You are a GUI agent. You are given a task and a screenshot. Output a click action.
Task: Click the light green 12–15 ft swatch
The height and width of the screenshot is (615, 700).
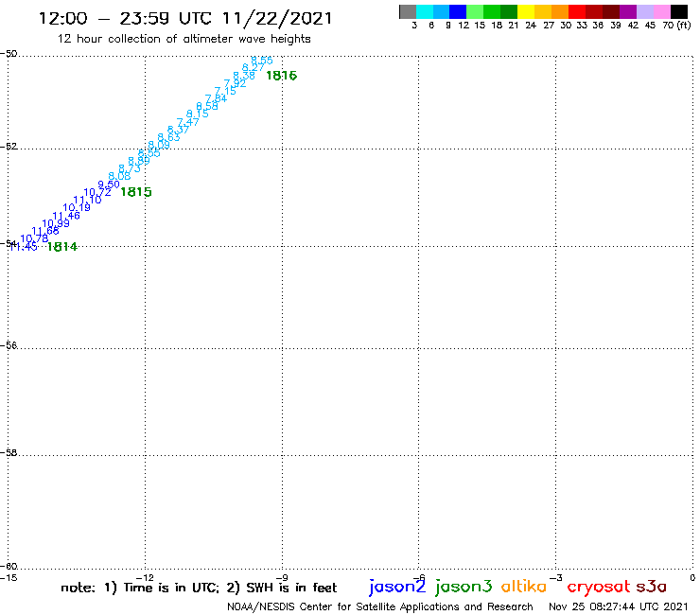[x=475, y=11]
